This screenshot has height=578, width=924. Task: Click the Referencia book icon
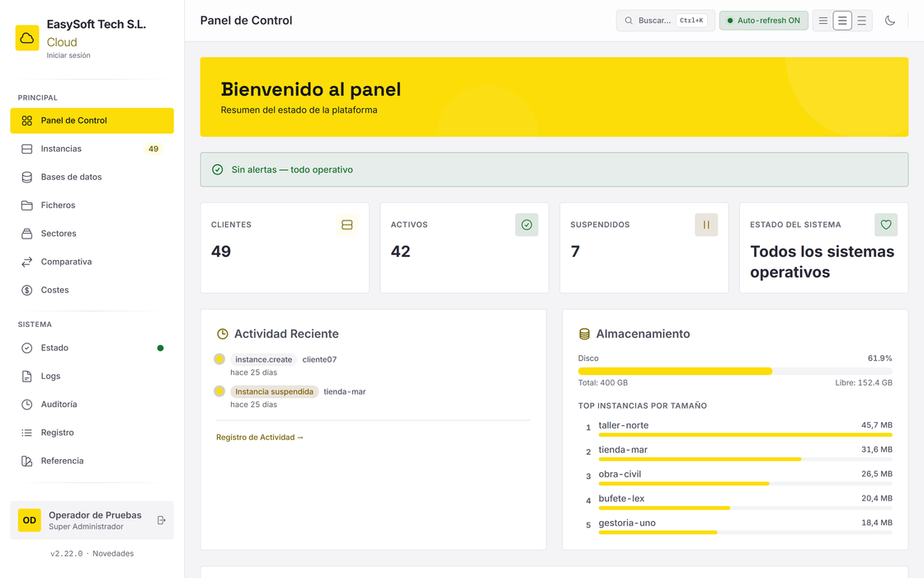27,462
